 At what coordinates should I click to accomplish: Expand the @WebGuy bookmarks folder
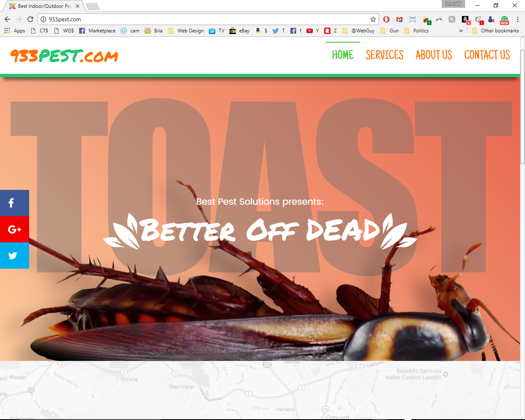pos(358,31)
